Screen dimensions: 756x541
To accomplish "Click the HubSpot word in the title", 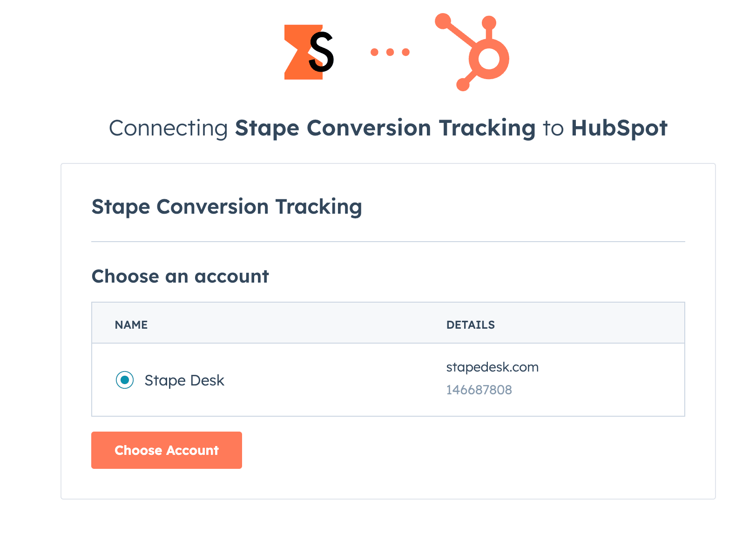I will pos(620,128).
